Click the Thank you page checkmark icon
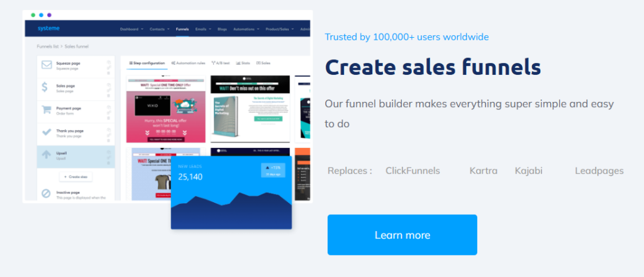Image resolution: width=644 pixels, height=277 pixels. [x=47, y=132]
